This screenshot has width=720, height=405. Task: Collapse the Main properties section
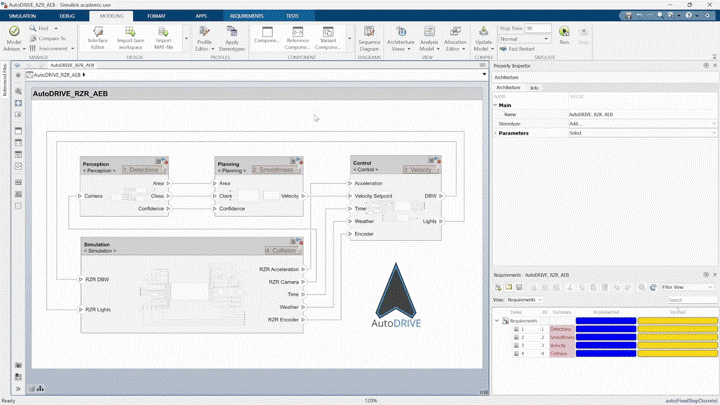point(495,105)
